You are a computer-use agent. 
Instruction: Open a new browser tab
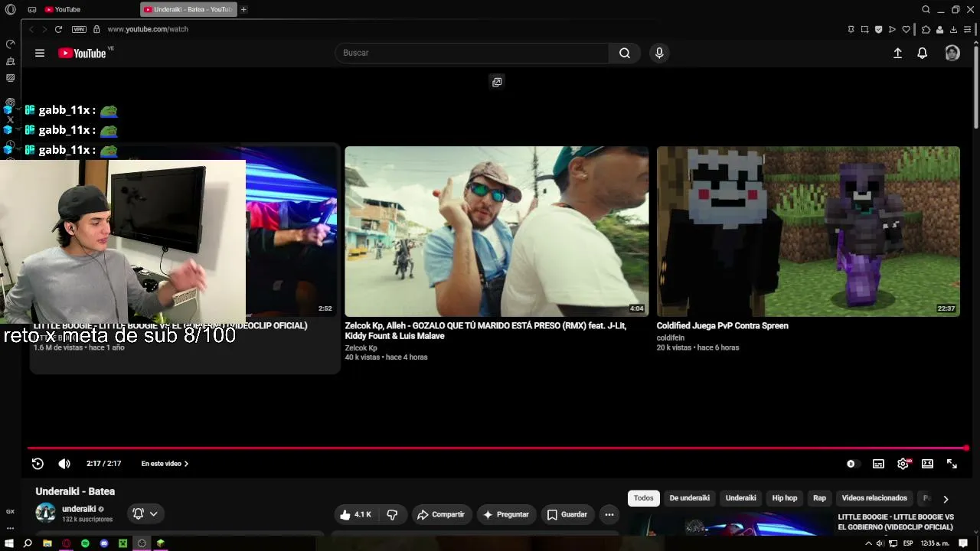coord(243,9)
